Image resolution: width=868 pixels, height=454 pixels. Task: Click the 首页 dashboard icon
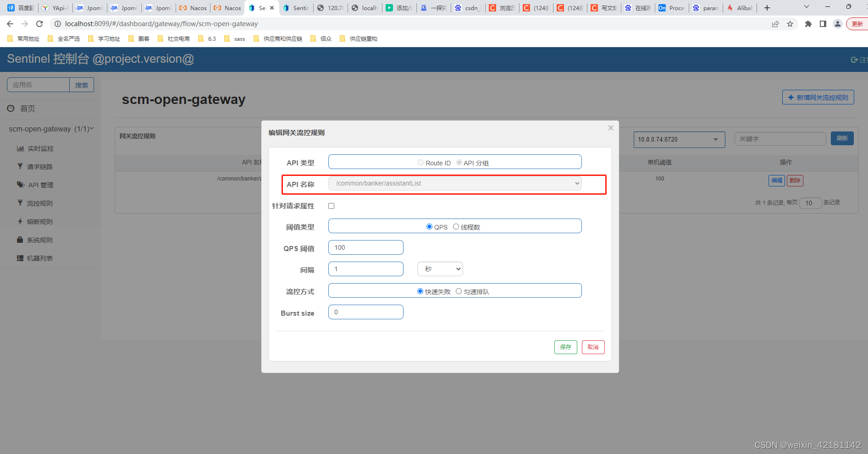pyautogui.click(x=11, y=108)
